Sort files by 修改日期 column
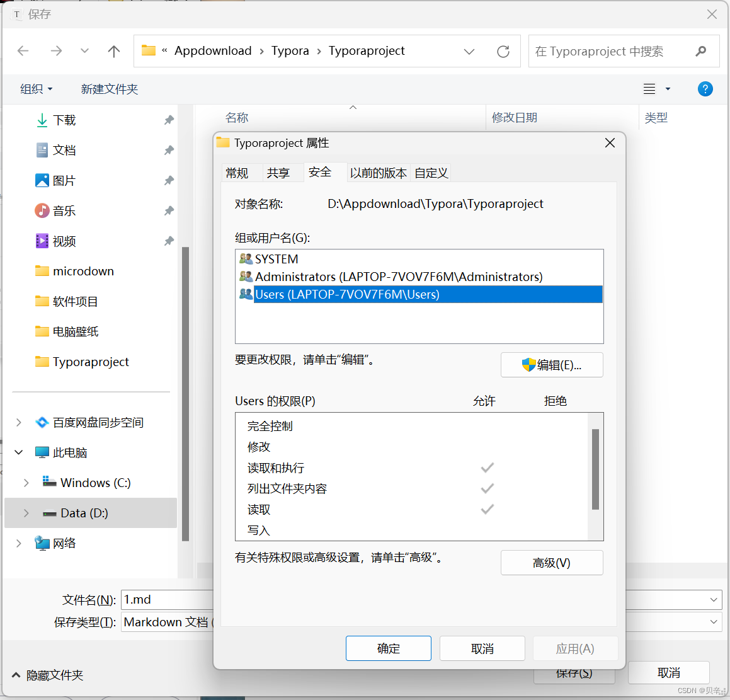 [x=515, y=117]
